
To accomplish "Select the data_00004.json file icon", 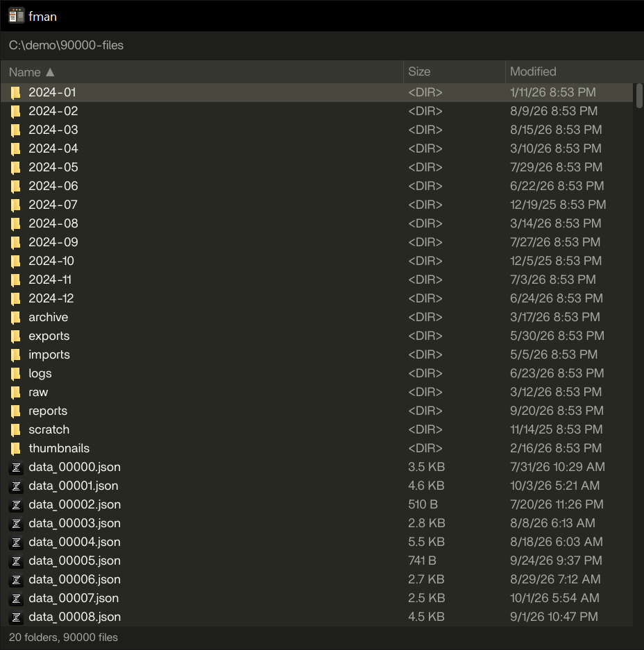I will [16, 542].
